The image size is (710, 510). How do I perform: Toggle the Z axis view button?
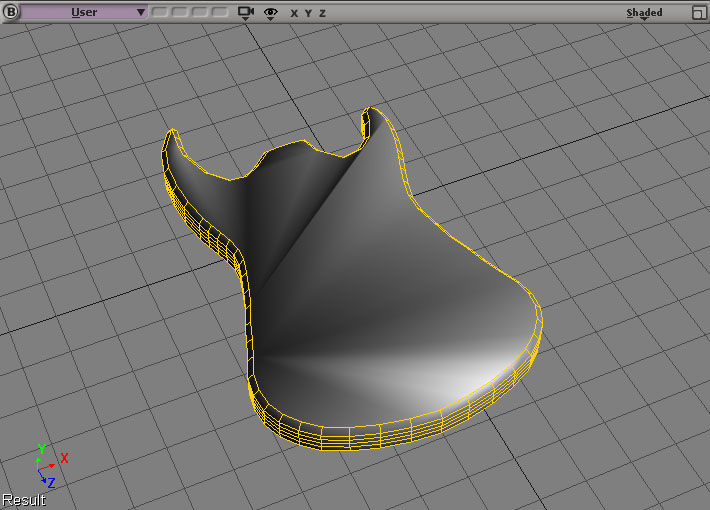[x=322, y=13]
